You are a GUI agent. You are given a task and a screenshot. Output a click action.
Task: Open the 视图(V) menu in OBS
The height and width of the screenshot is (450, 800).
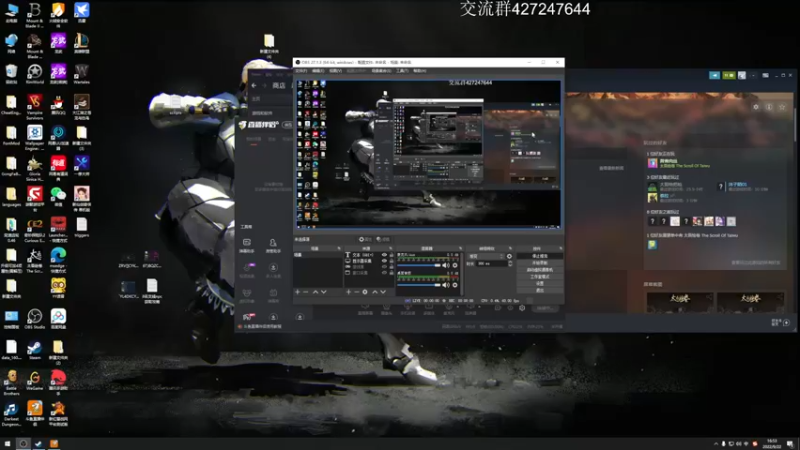pyautogui.click(x=335, y=71)
